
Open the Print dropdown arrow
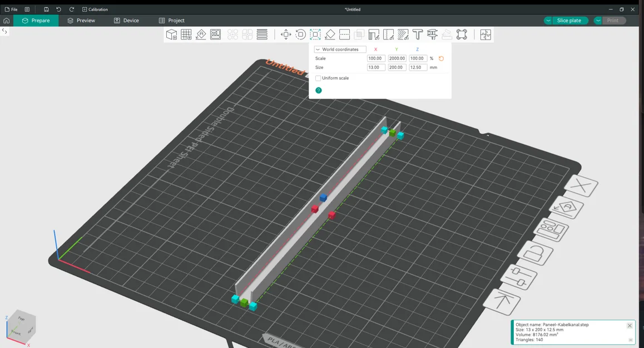click(x=598, y=21)
